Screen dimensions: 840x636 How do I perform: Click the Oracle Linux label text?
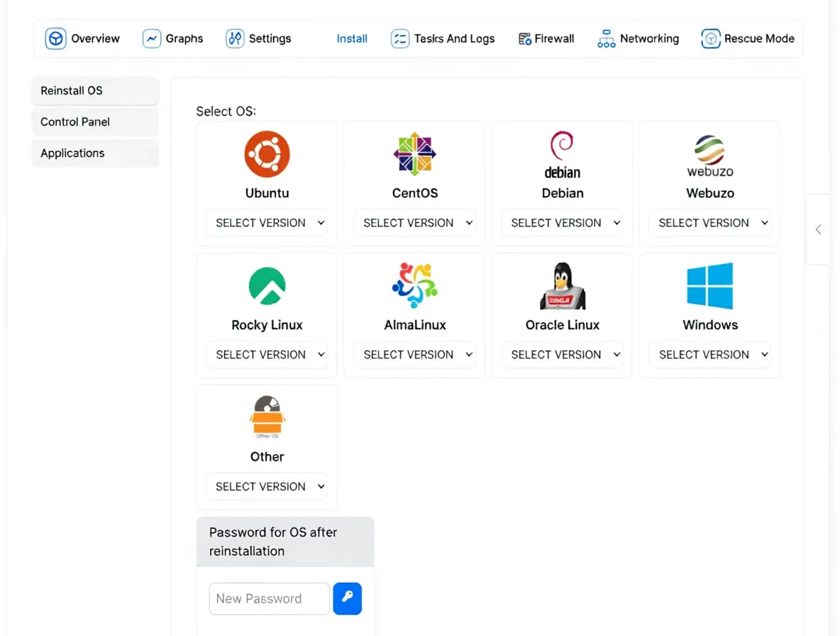(562, 324)
